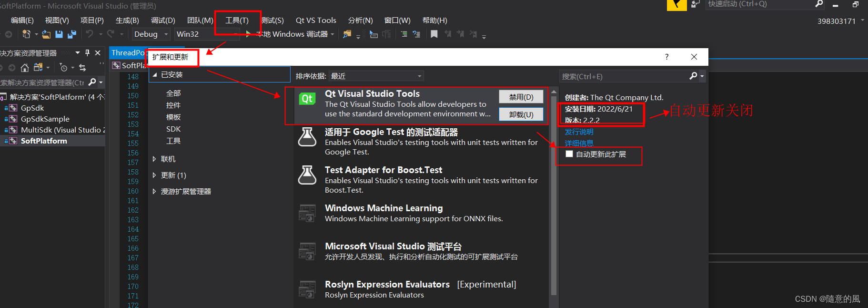Select the 模板 subcategory
Viewport: 868px width, 308px height.
point(173,117)
